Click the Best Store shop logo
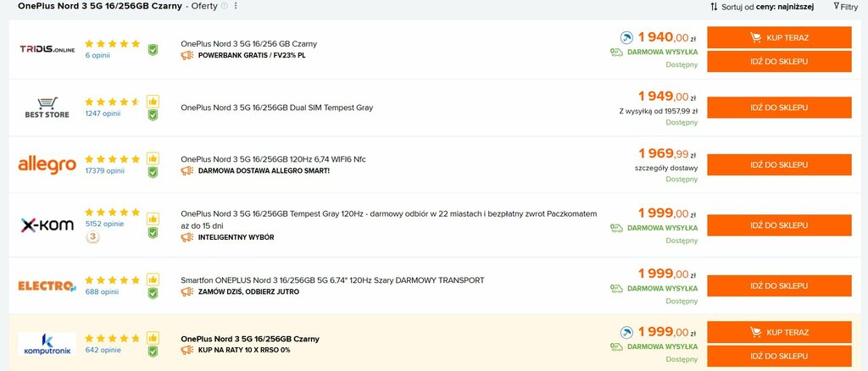Screen dimensions: 868x371 [47, 108]
